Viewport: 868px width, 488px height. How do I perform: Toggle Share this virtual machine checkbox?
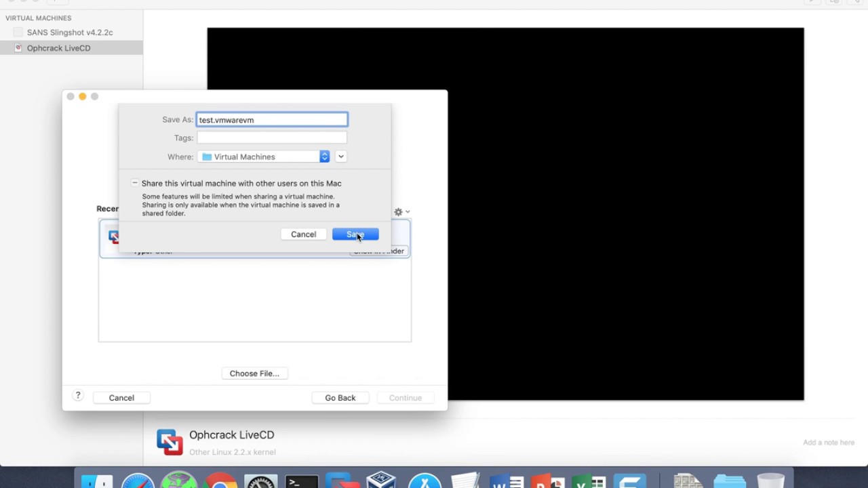tap(135, 183)
